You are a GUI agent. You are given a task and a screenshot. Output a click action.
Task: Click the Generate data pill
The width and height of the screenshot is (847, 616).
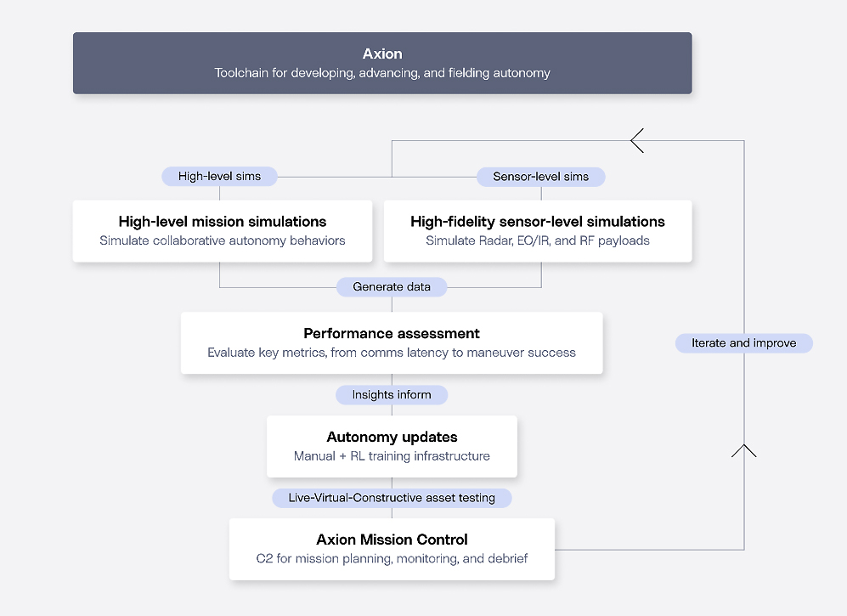click(392, 287)
